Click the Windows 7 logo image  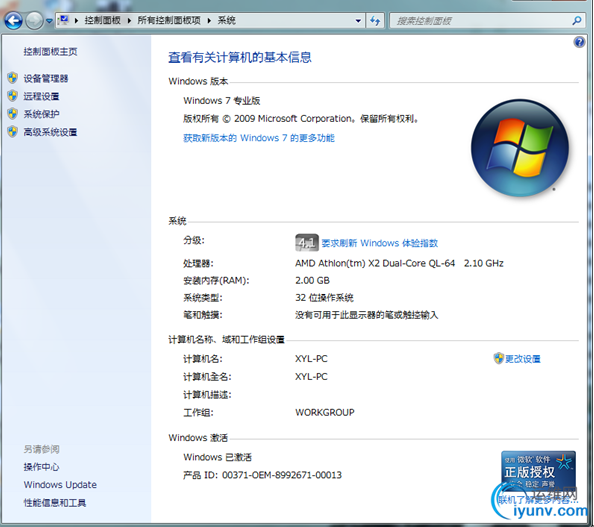(x=520, y=148)
